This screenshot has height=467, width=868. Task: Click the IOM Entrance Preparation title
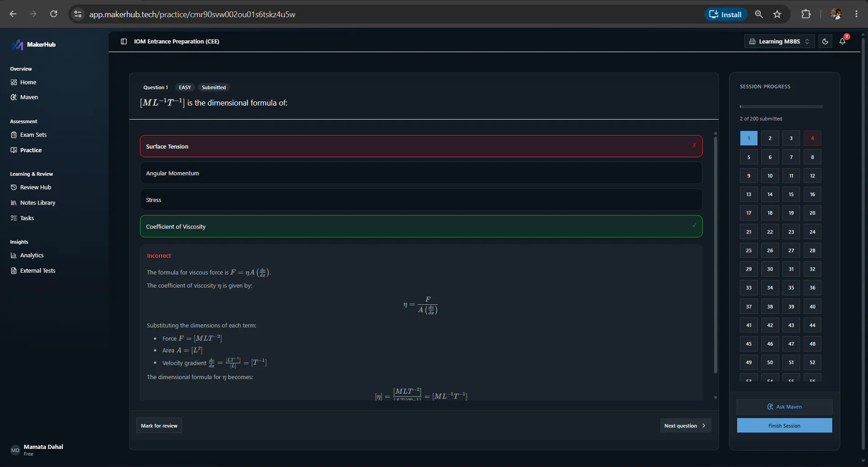(177, 41)
